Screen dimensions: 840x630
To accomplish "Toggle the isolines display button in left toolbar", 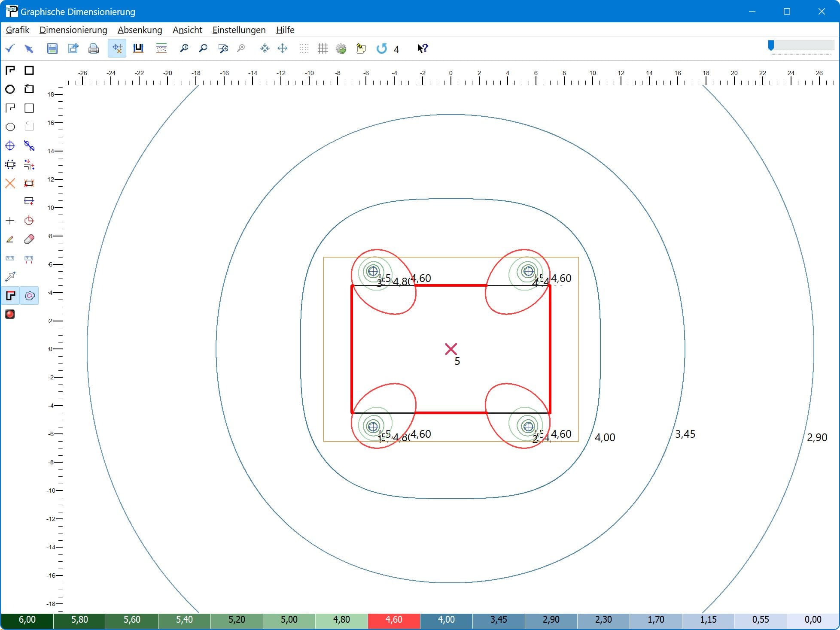I will (x=29, y=296).
